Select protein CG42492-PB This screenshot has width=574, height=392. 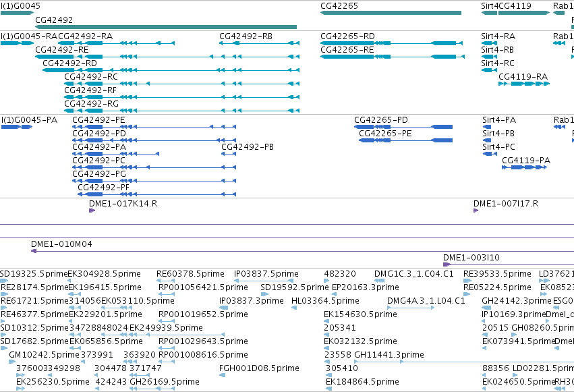229,154
